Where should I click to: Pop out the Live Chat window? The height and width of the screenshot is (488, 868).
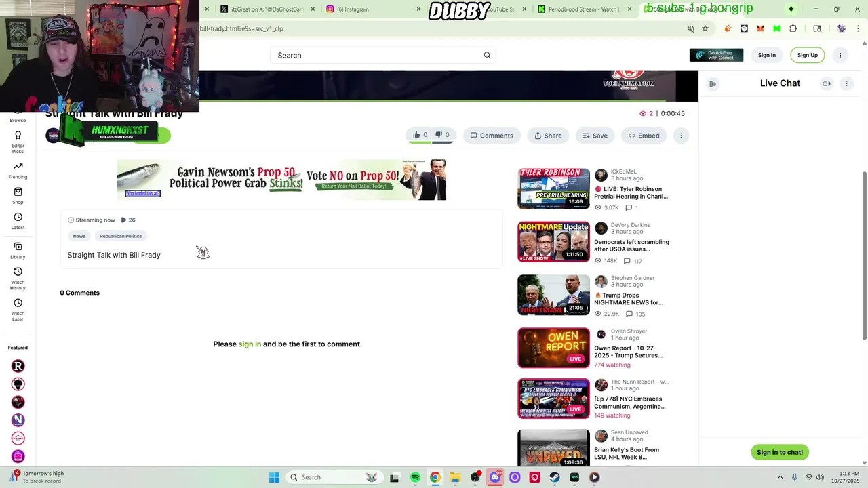coord(827,83)
